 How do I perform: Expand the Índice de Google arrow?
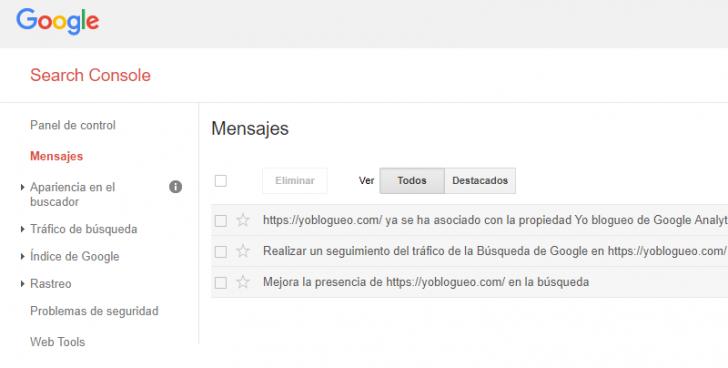[22, 256]
